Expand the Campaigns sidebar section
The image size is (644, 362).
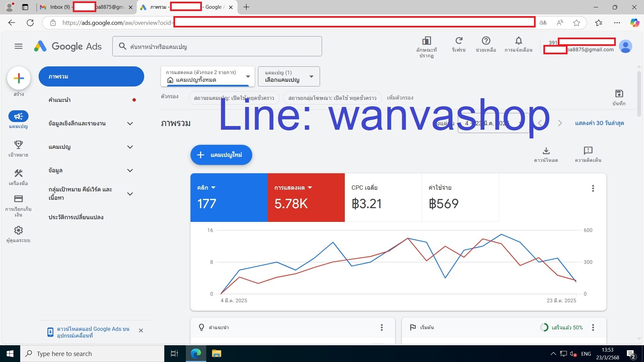point(130,147)
